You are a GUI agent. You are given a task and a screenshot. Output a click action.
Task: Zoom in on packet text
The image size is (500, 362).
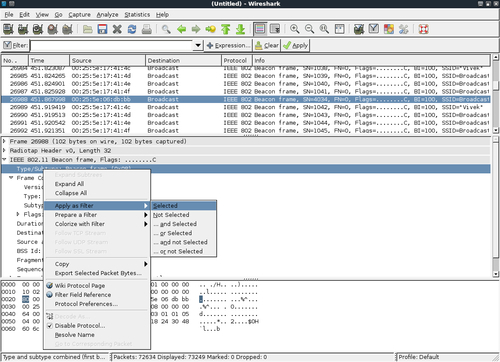(295, 29)
